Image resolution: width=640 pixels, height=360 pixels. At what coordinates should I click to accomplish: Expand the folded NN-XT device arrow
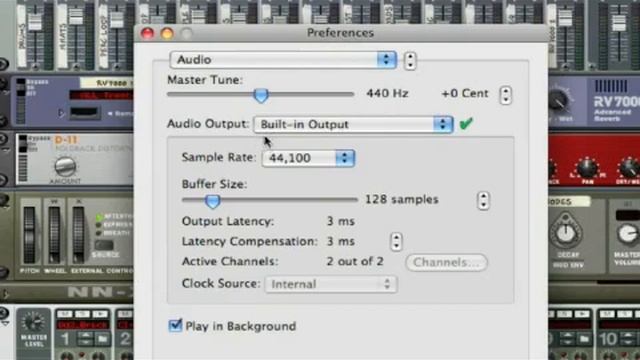[x=5, y=293]
